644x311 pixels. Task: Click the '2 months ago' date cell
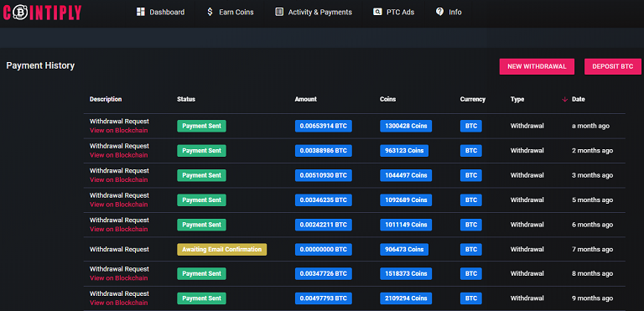[592, 151]
